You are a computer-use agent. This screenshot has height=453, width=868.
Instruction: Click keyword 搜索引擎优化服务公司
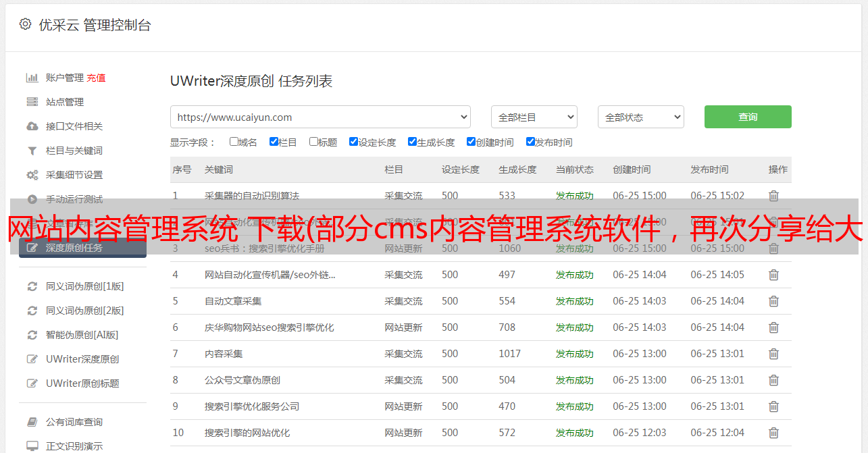coord(252,406)
